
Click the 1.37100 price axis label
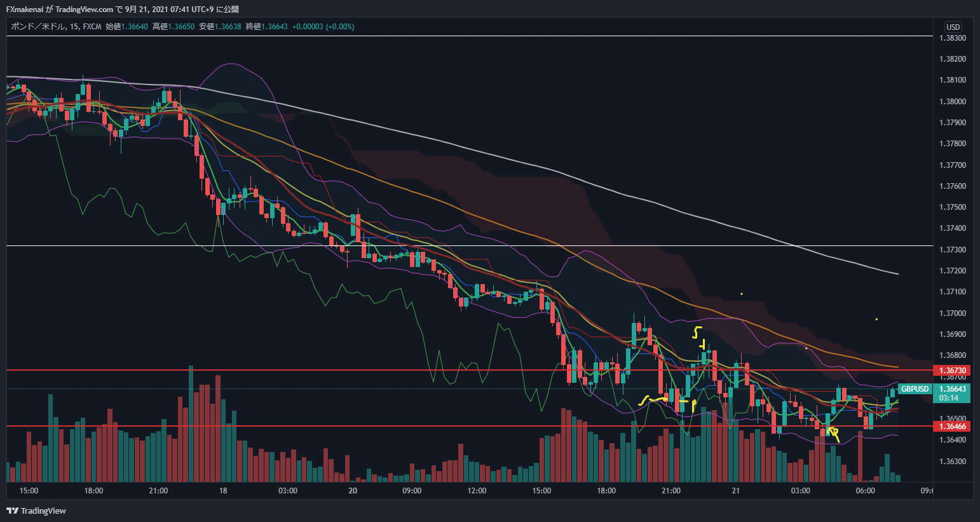click(x=952, y=292)
